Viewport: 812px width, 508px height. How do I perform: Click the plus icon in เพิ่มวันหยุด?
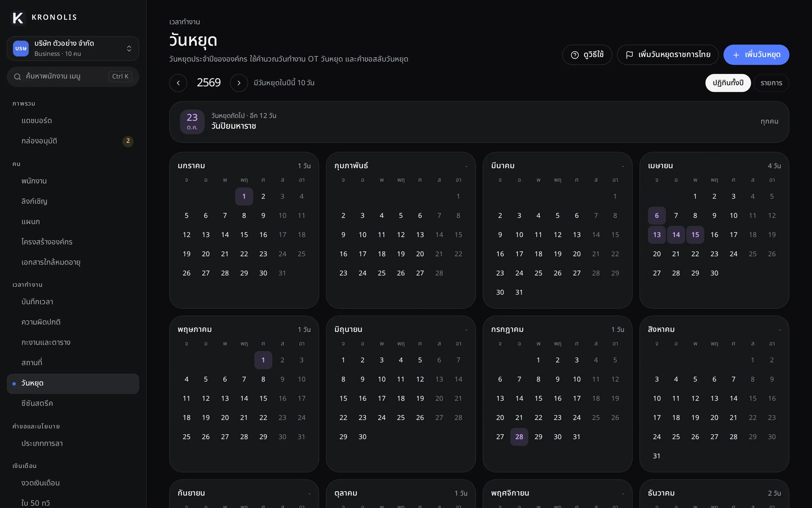(736, 55)
